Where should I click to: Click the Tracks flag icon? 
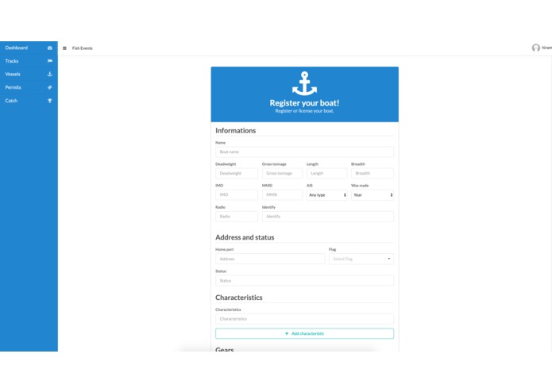coord(49,61)
